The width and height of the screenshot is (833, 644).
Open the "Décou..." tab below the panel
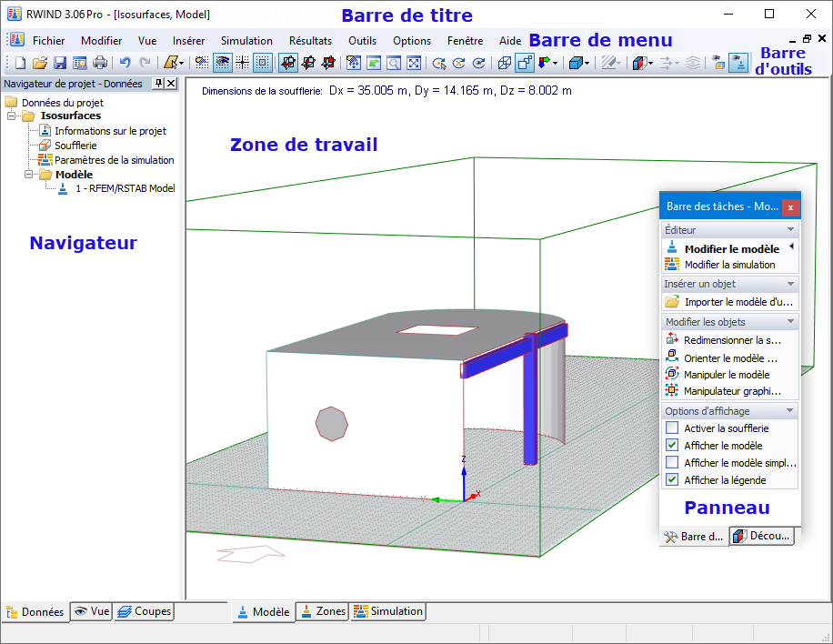[x=762, y=536]
